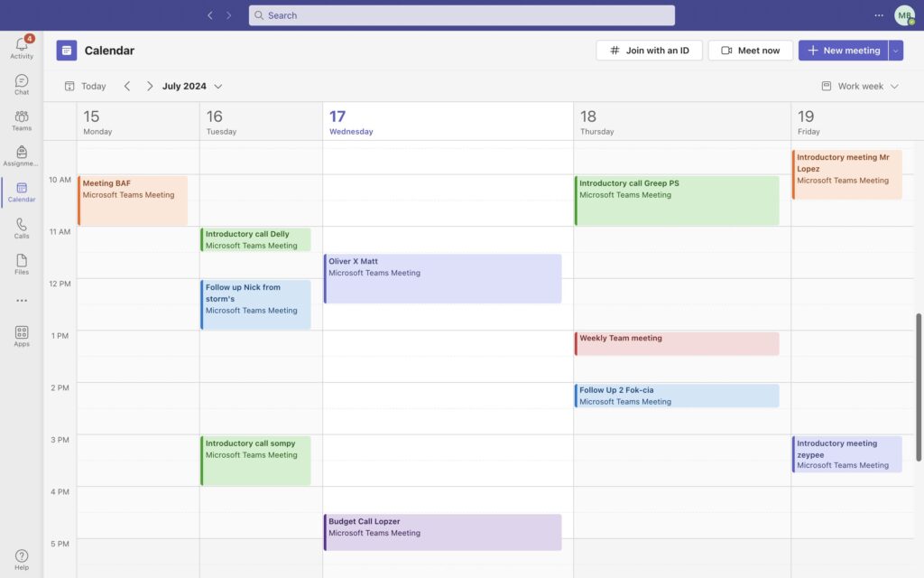Open Introductory meeting Mr Lopez event
Screen dimensions: 924x578
pos(846,174)
